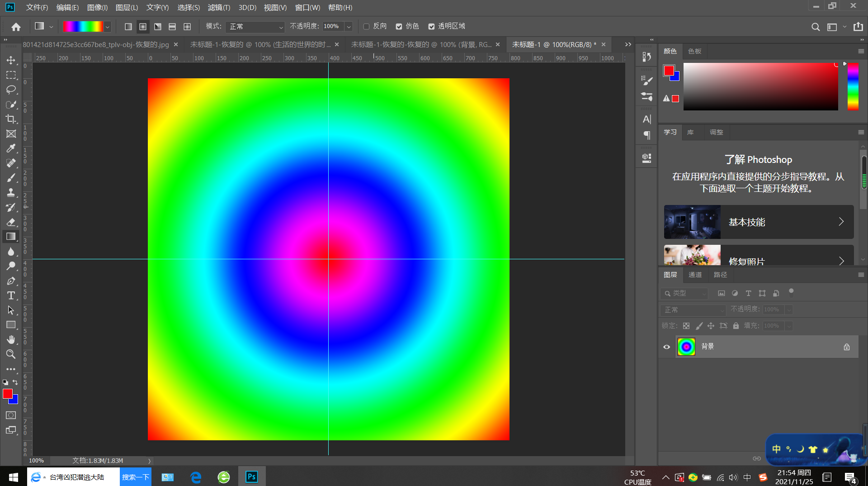Screen dimensions: 868x486
Task: Select the Horizontal Type tool
Action: coord(11,295)
